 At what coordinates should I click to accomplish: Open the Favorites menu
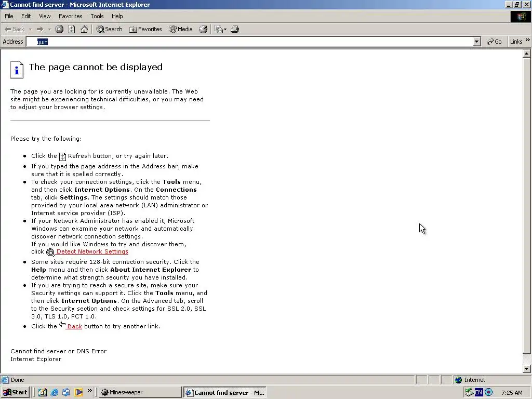[70, 16]
